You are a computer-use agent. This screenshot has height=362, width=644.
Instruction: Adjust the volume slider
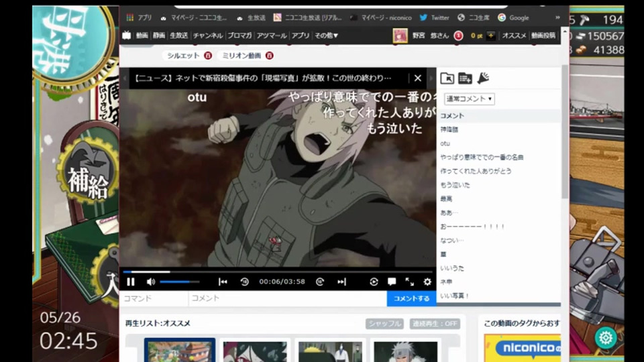point(180,282)
